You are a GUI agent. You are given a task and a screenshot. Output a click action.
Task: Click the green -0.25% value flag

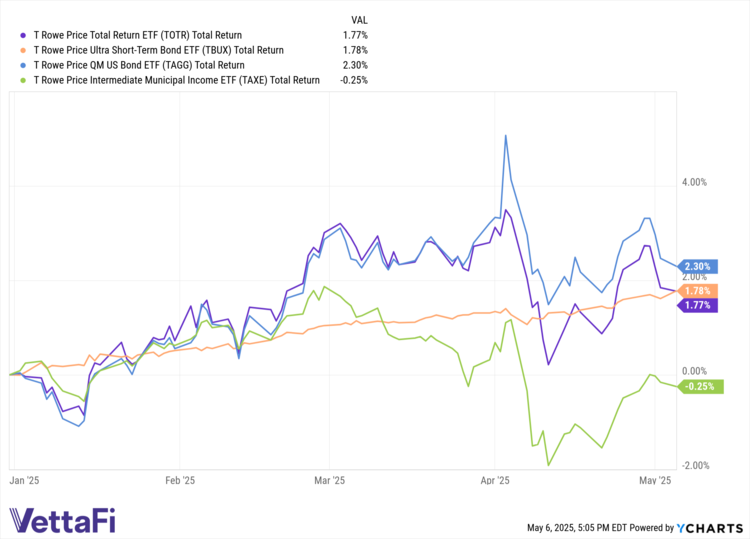(700, 386)
